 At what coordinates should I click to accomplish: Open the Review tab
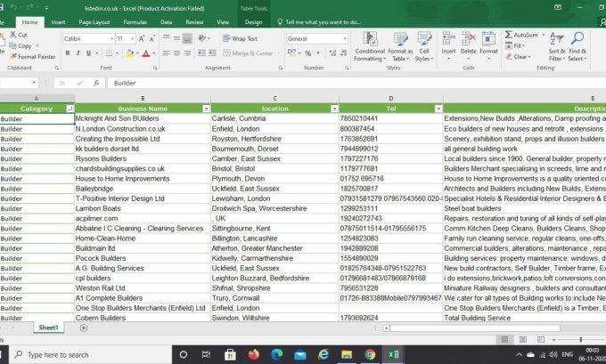pos(194,22)
